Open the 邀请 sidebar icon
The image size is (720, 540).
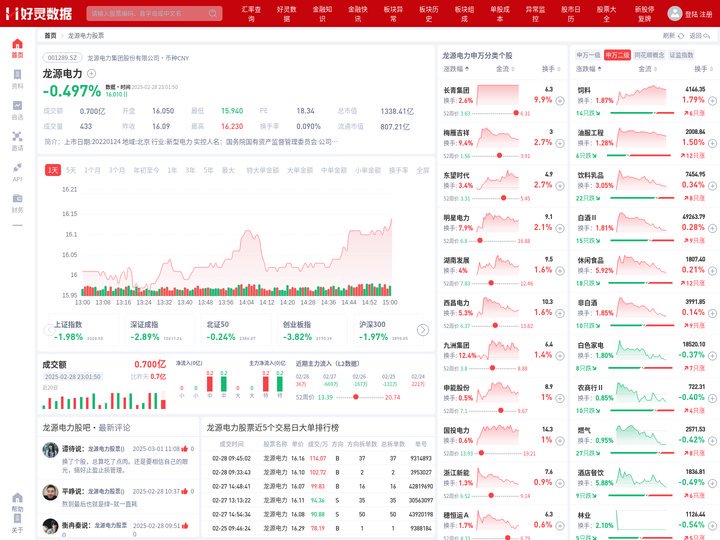click(17, 136)
